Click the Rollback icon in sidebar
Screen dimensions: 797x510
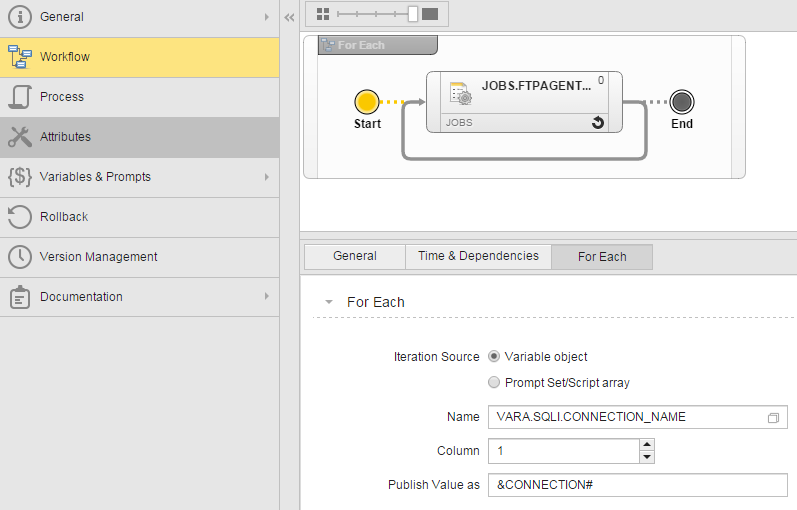point(19,217)
